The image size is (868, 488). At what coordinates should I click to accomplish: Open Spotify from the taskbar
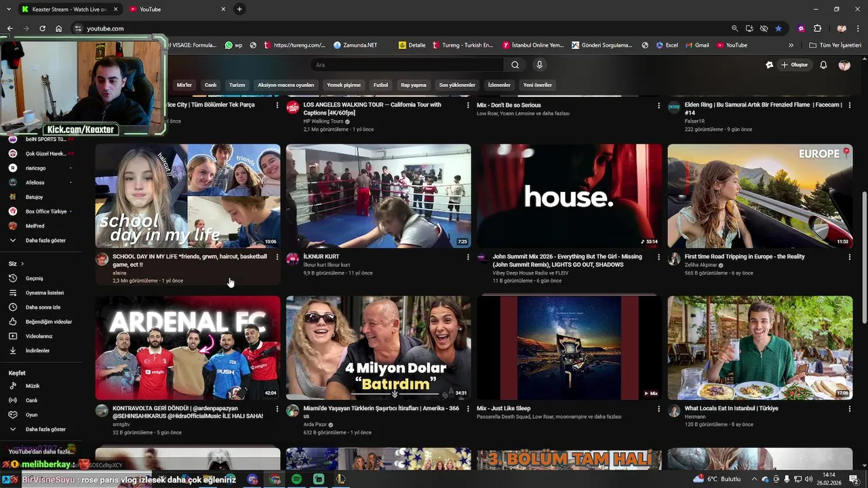tap(296, 479)
